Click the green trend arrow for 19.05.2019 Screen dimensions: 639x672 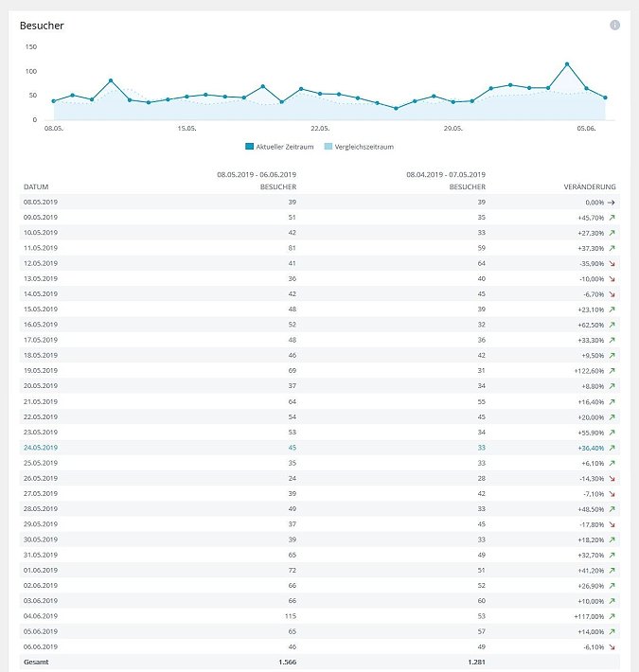click(612, 371)
